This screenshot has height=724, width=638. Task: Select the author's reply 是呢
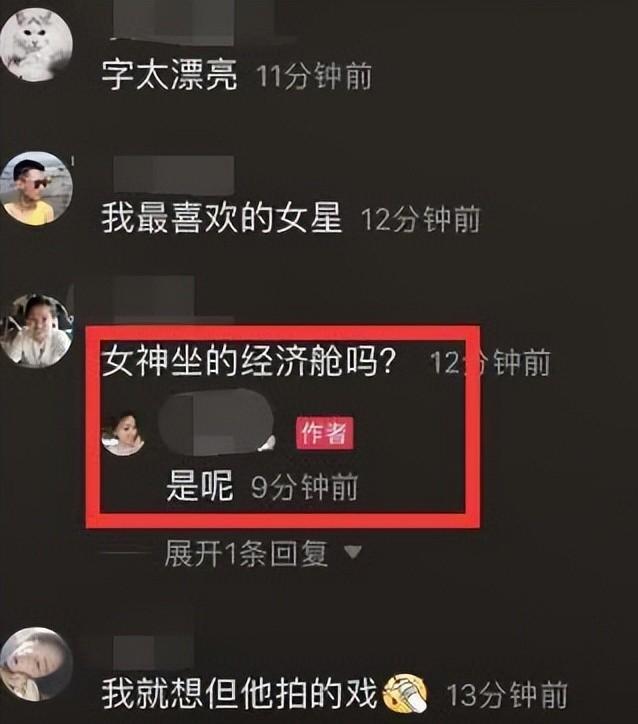tap(199, 486)
